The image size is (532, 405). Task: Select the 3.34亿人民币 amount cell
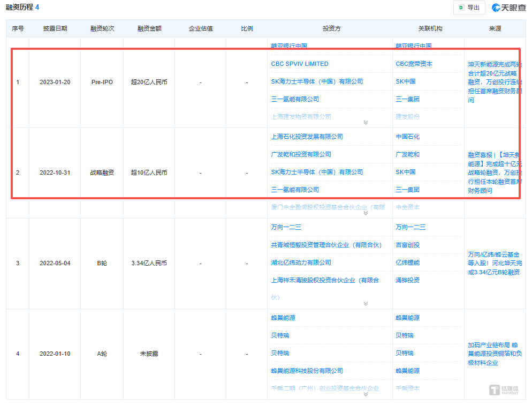pos(149,263)
